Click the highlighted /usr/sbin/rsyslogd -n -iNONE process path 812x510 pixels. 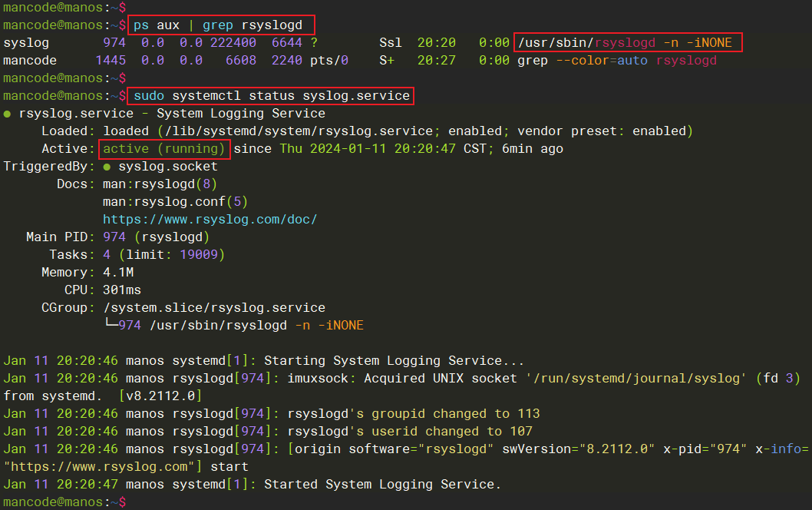click(x=629, y=43)
